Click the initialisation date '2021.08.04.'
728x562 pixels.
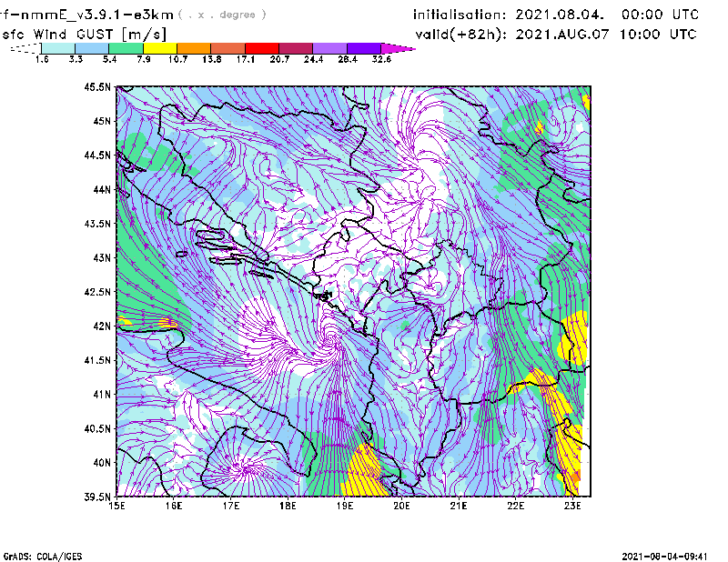[560, 15]
